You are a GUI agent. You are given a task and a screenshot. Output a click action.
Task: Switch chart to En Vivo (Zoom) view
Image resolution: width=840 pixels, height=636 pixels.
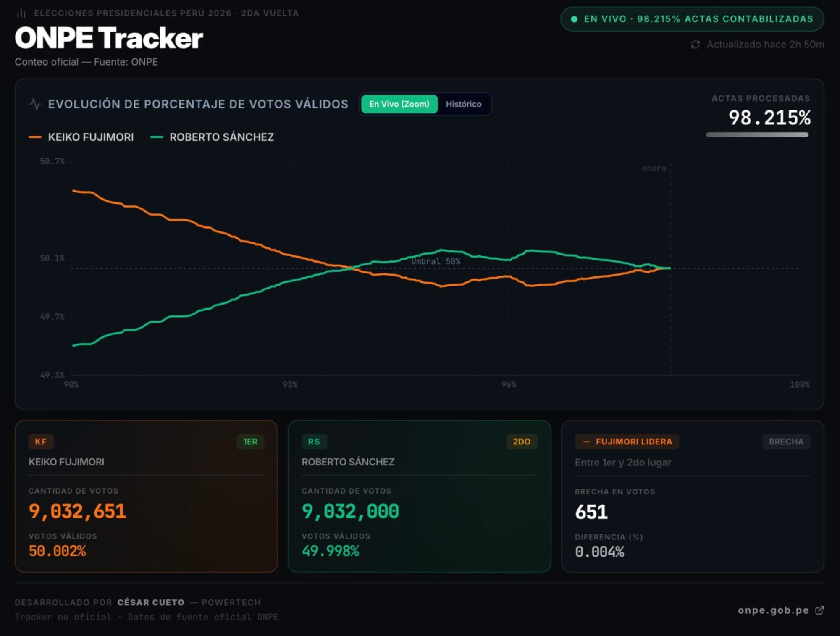[x=399, y=104]
